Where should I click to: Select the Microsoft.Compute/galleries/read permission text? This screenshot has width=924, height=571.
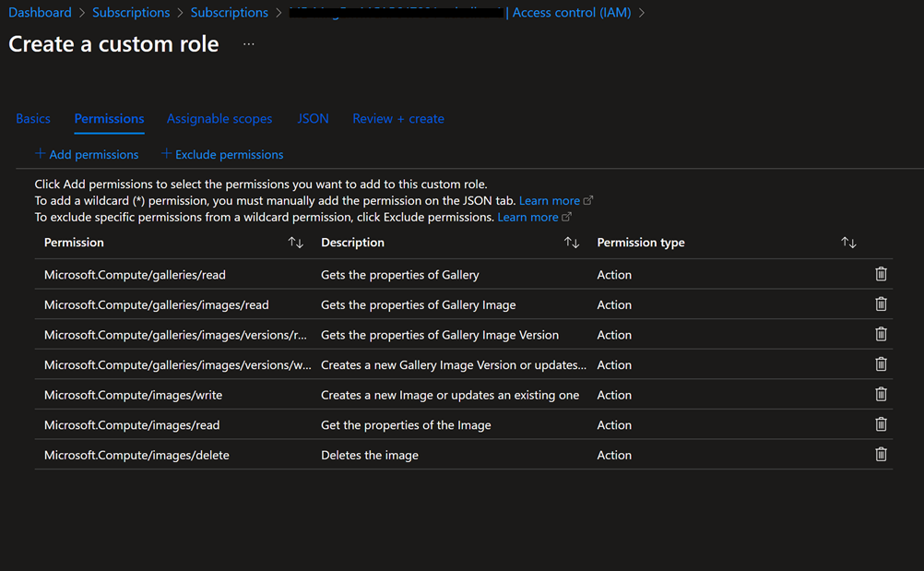[135, 275]
